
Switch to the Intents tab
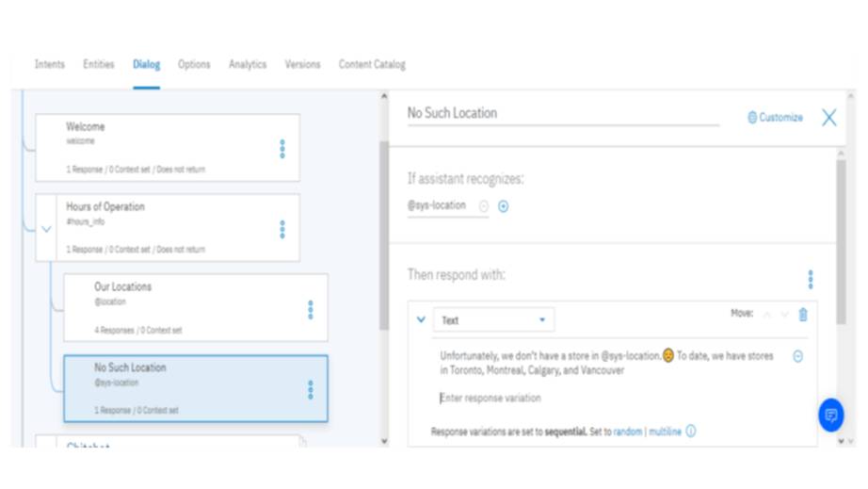pyautogui.click(x=50, y=64)
